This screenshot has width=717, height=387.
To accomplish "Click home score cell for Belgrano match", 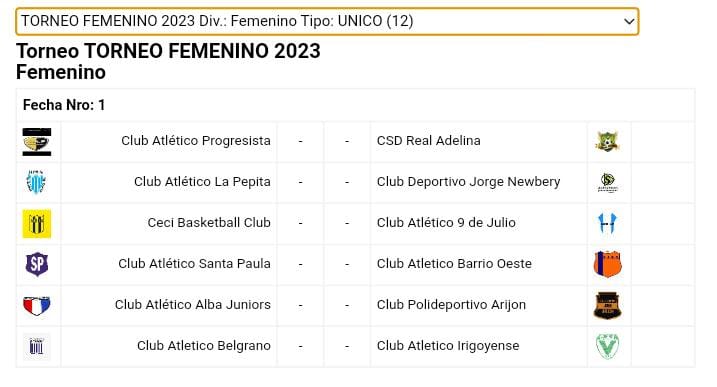I will pos(300,346).
